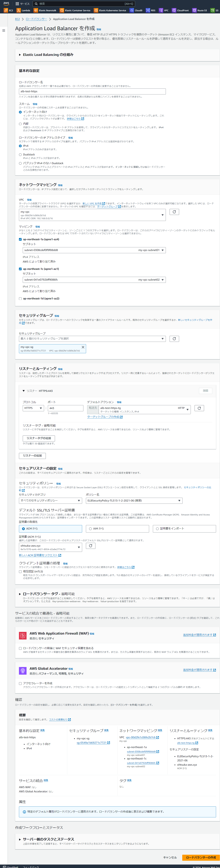The height and width of the screenshot is (868, 220).
Task: Check create accelerator option
Action: coord(20,683)
